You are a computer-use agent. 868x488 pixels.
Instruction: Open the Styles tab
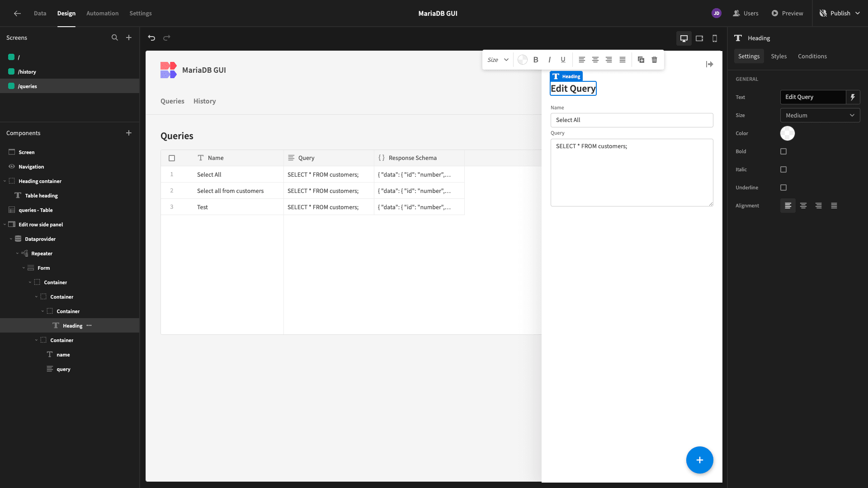778,56
